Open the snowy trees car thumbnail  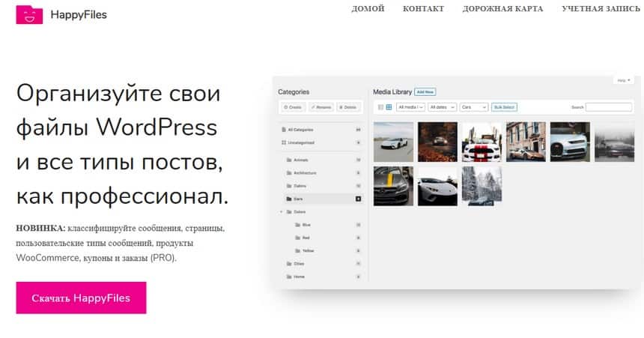(x=482, y=186)
